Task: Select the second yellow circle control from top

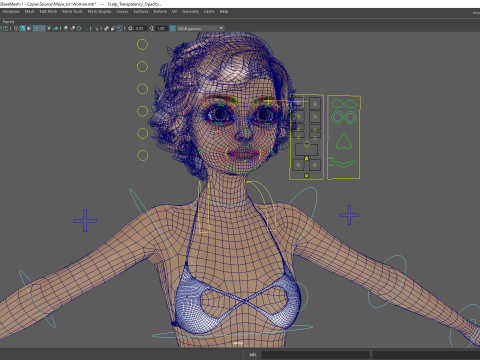Action: coord(142,67)
